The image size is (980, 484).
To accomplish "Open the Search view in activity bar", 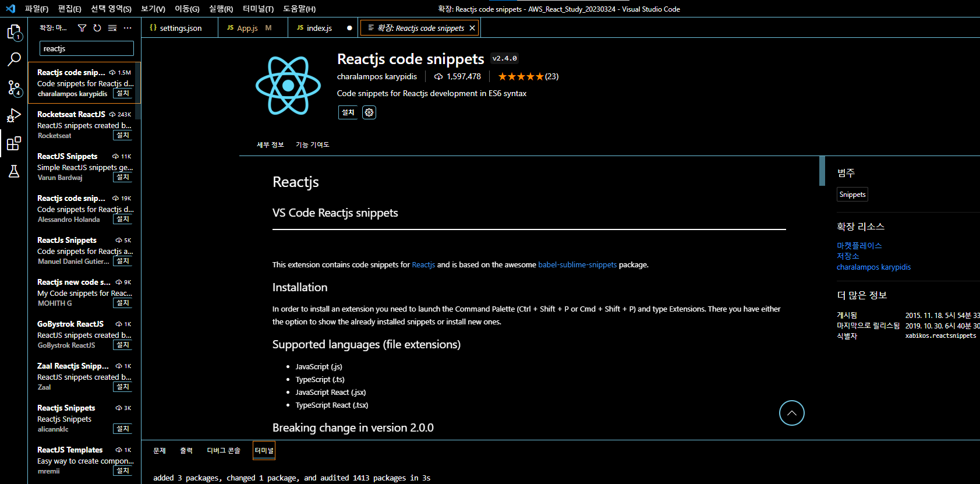I will tap(14, 59).
